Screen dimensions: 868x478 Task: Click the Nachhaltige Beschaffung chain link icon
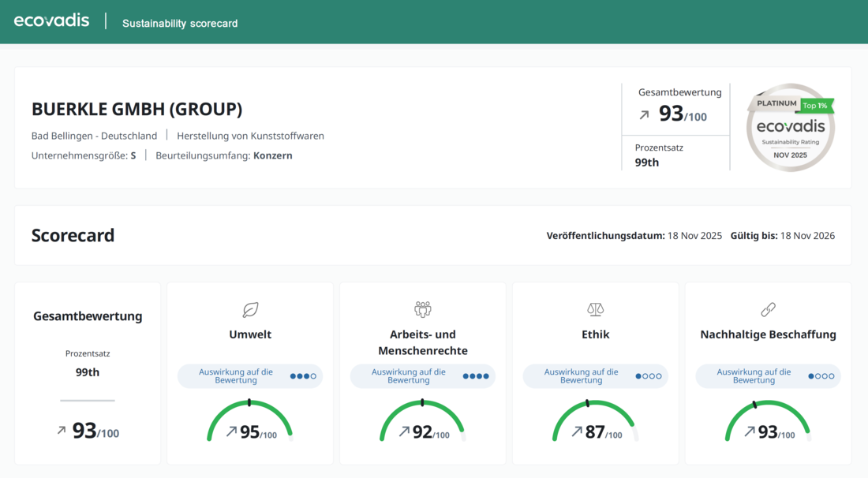[768, 309]
